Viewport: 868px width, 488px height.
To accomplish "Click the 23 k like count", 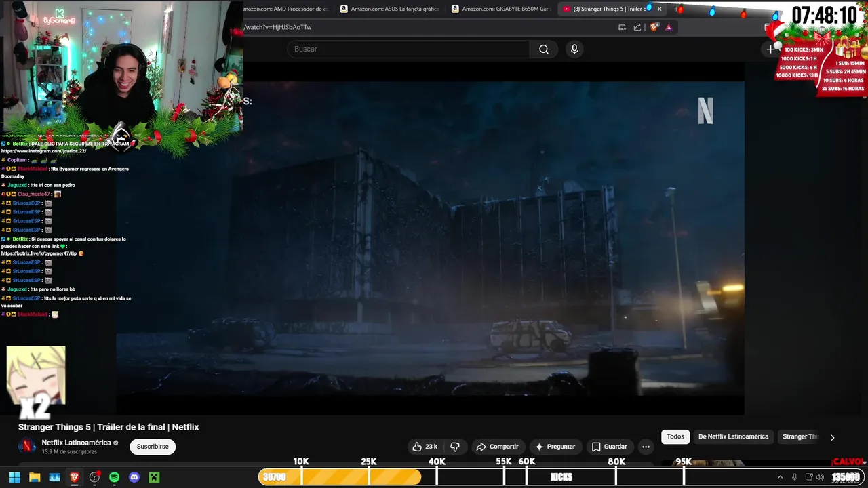I will point(431,447).
